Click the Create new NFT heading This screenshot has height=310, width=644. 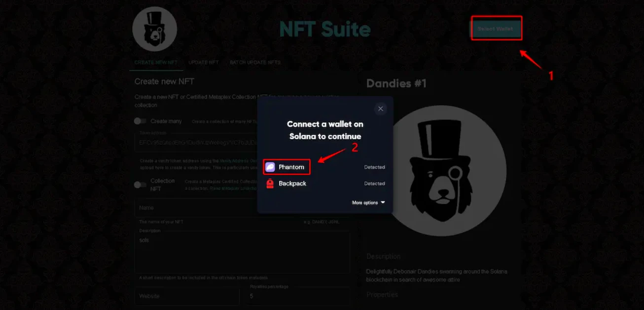click(165, 81)
